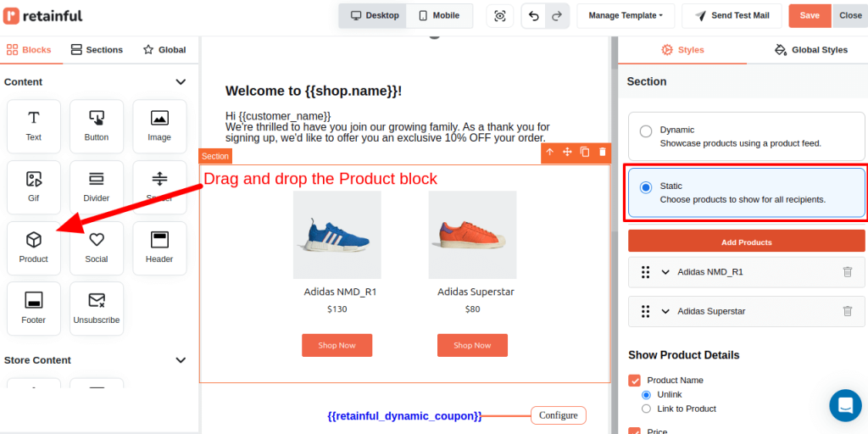This screenshot has width=868, height=434.
Task: Delete Adidas Superstar from product list
Action: [848, 311]
